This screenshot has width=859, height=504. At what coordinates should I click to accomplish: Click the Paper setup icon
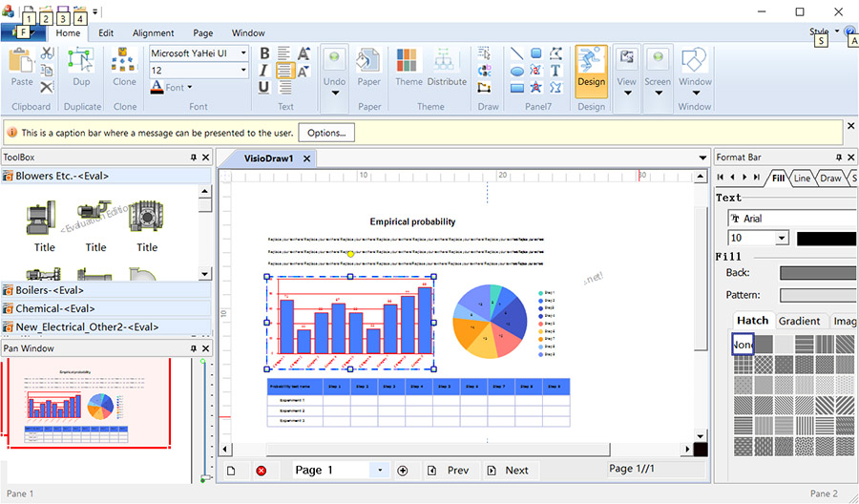(368, 60)
